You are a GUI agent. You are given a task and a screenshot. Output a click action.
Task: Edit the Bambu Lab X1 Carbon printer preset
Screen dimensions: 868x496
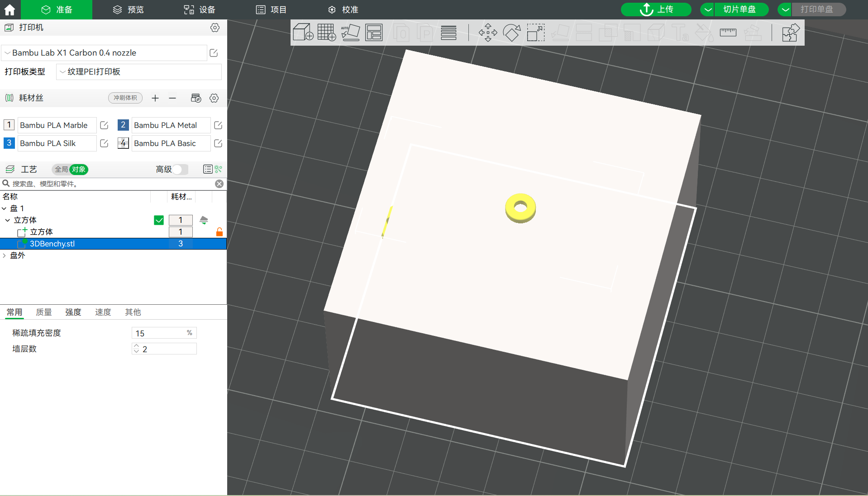[x=214, y=53]
